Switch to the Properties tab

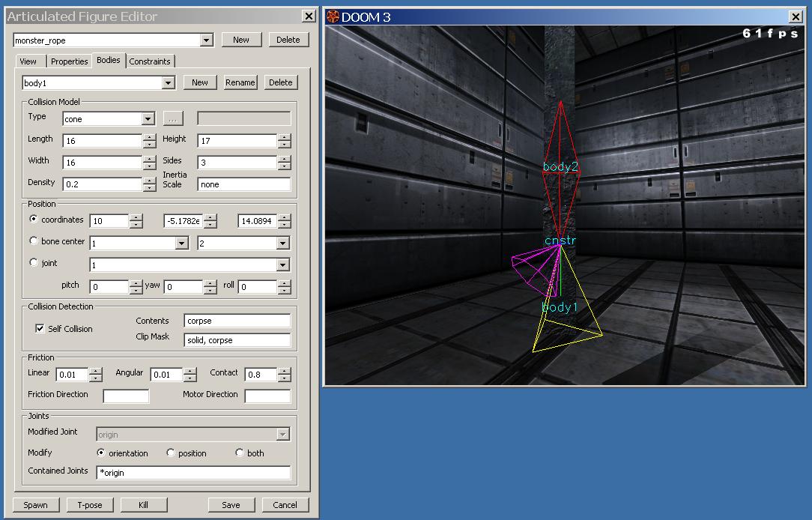point(70,61)
